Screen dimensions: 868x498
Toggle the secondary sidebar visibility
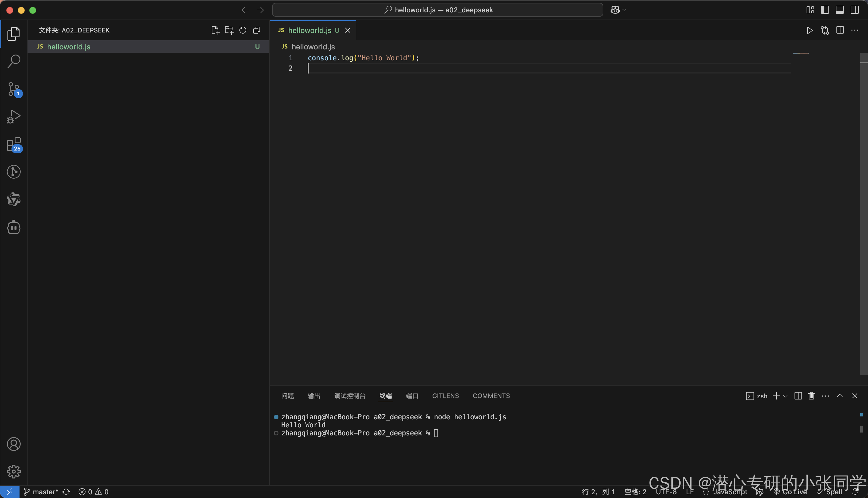click(x=855, y=10)
